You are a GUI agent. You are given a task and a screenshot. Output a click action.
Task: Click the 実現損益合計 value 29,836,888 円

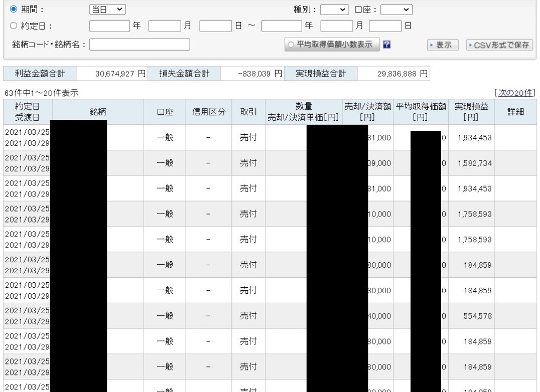(x=402, y=74)
